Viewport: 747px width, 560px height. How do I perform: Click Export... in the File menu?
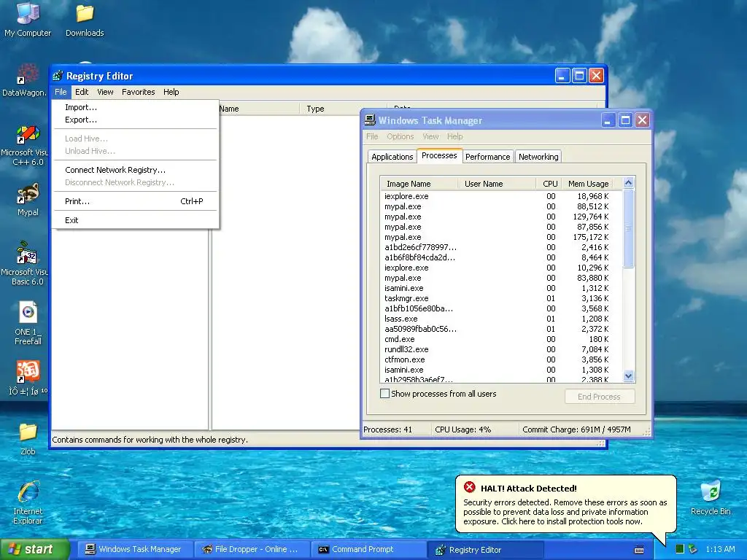(135, 120)
